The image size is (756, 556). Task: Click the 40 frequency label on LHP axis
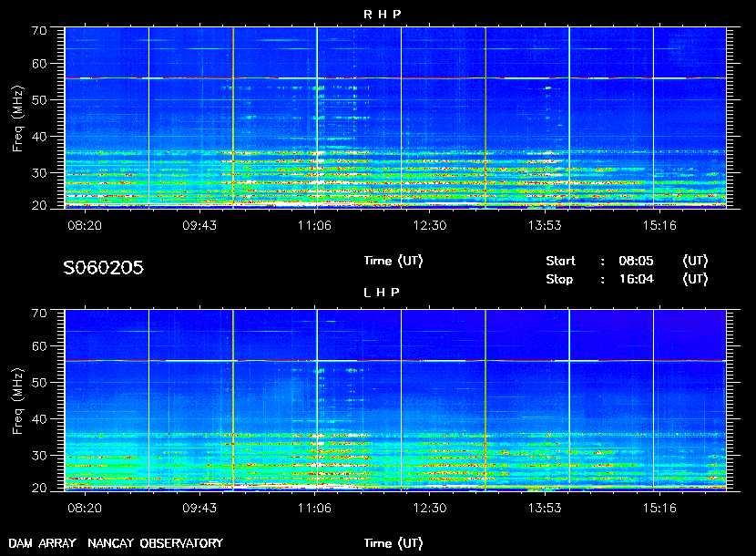(x=39, y=419)
